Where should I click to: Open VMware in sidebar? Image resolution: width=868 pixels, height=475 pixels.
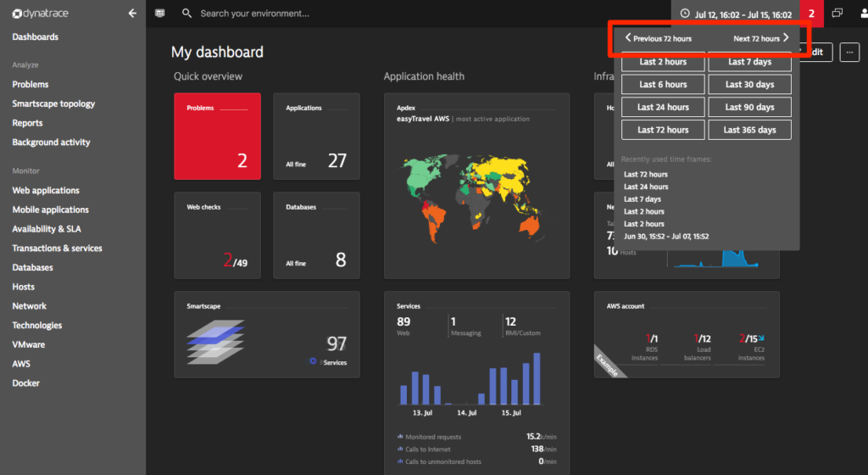pyautogui.click(x=29, y=344)
